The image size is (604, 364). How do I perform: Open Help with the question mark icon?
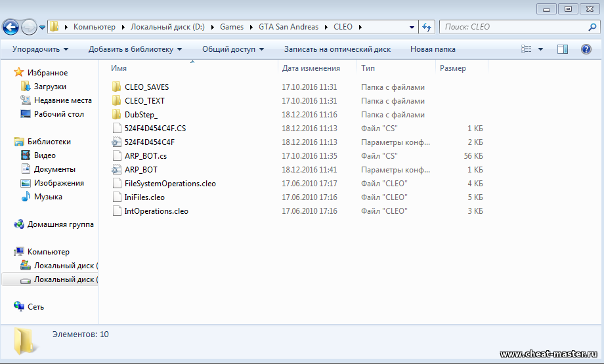click(586, 49)
